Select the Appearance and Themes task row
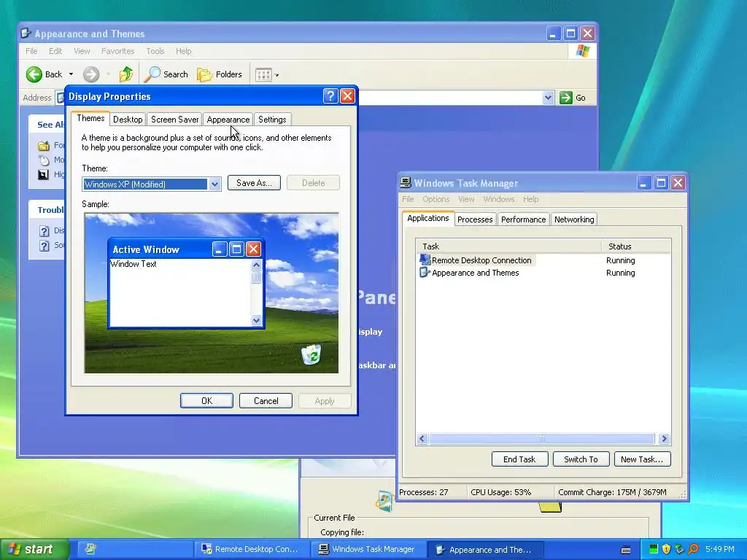Viewport: 747px width, 560px height. [x=543, y=273]
